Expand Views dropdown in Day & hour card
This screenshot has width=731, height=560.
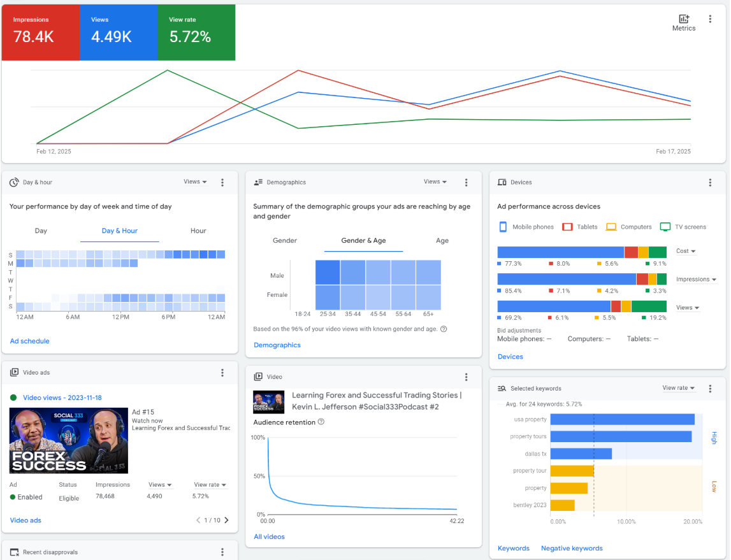pyautogui.click(x=195, y=182)
